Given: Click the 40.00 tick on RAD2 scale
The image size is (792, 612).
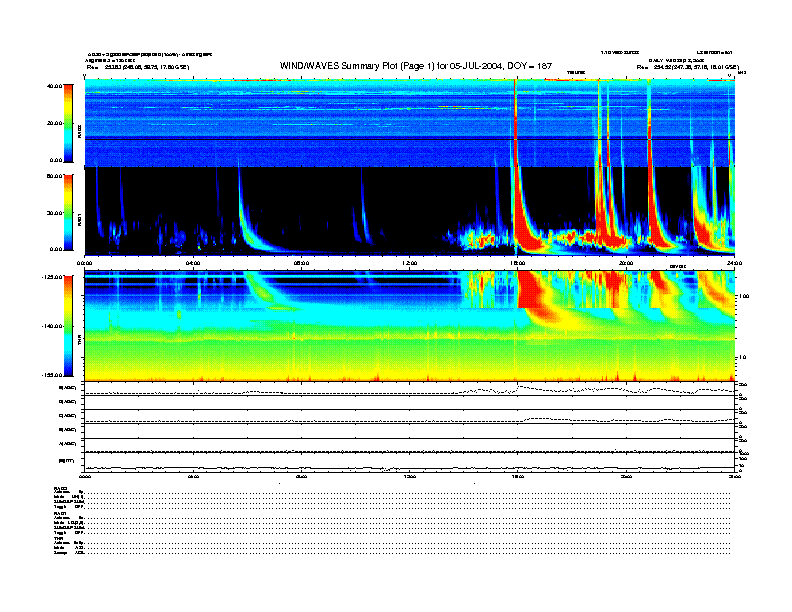Looking at the screenshot, I should point(54,86).
